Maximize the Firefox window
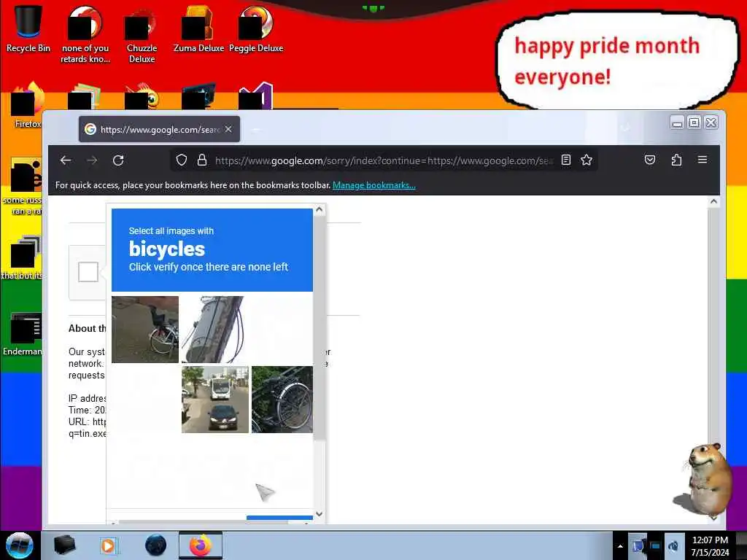This screenshot has width=747, height=560. point(694,122)
